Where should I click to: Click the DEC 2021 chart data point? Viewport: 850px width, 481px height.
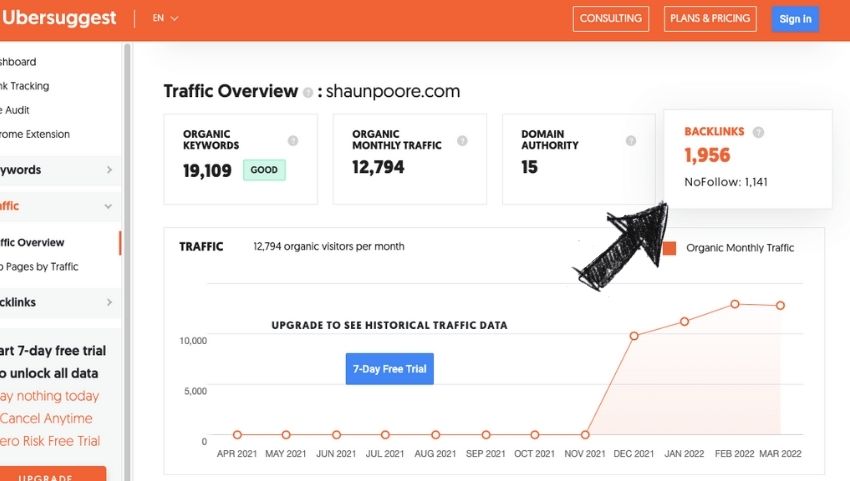click(x=634, y=336)
